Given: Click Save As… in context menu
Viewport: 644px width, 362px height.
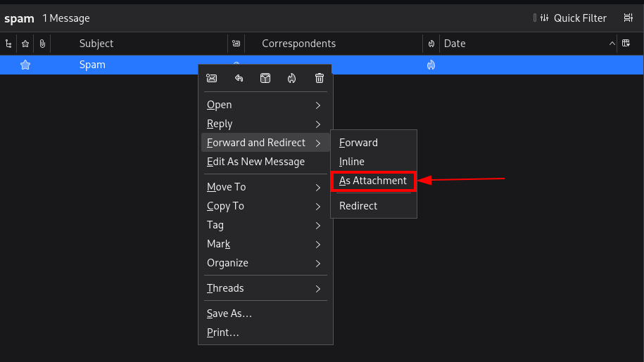Looking at the screenshot, I should pos(229,313).
